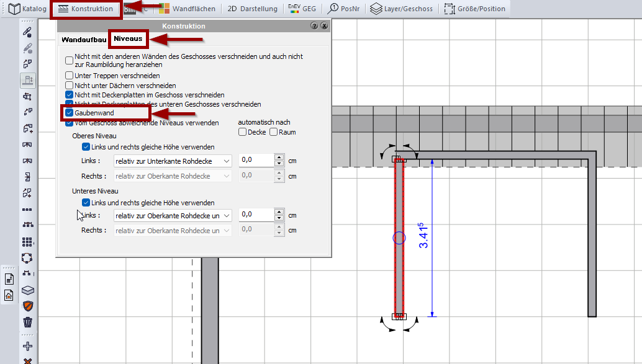
Task: Click the help icon in Konstruktion dialog
Action: point(314,26)
